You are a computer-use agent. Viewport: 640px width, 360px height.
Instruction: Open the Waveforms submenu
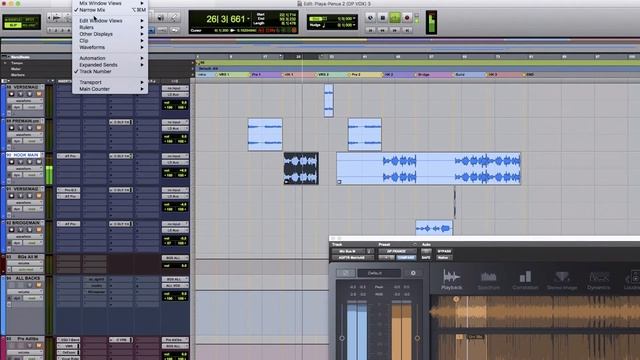pyautogui.click(x=110, y=47)
